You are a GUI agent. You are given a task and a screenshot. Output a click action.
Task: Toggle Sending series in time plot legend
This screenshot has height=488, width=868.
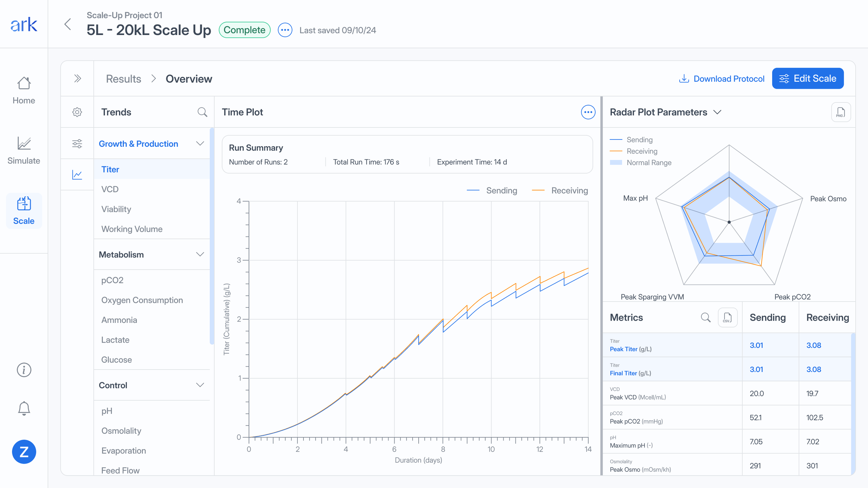pyautogui.click(x=492, y=190)
